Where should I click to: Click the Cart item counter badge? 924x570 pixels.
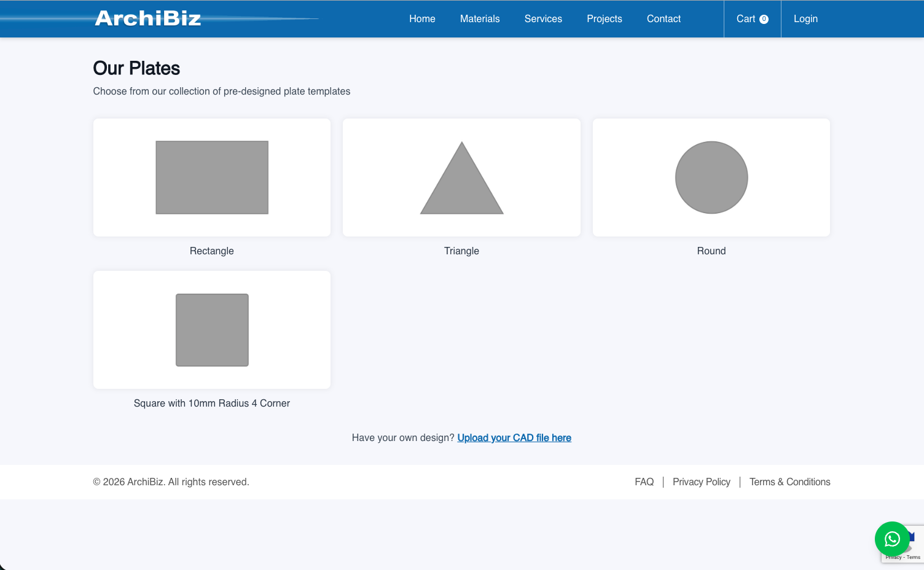[x=765, y=18]
